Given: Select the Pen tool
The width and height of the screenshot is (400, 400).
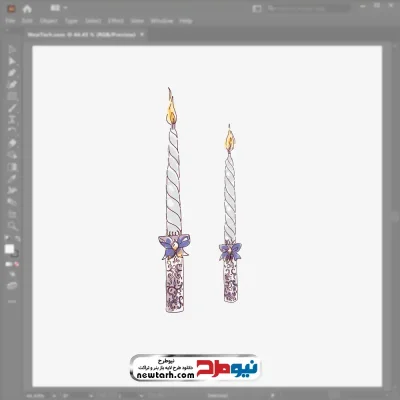Looking at the screenshot, I should pyautogui.click(x=12, y=73).
